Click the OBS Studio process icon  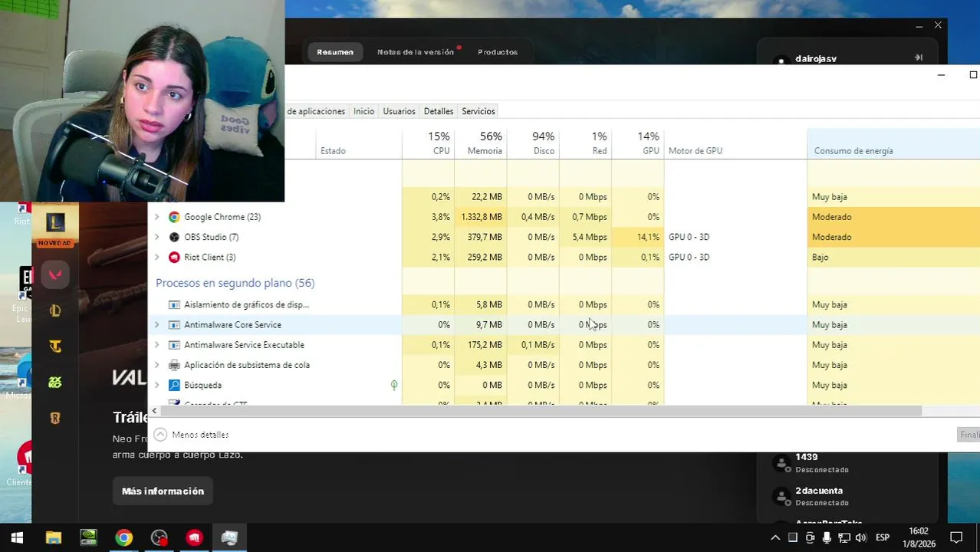pyautogui.click(x=174, y=237)
